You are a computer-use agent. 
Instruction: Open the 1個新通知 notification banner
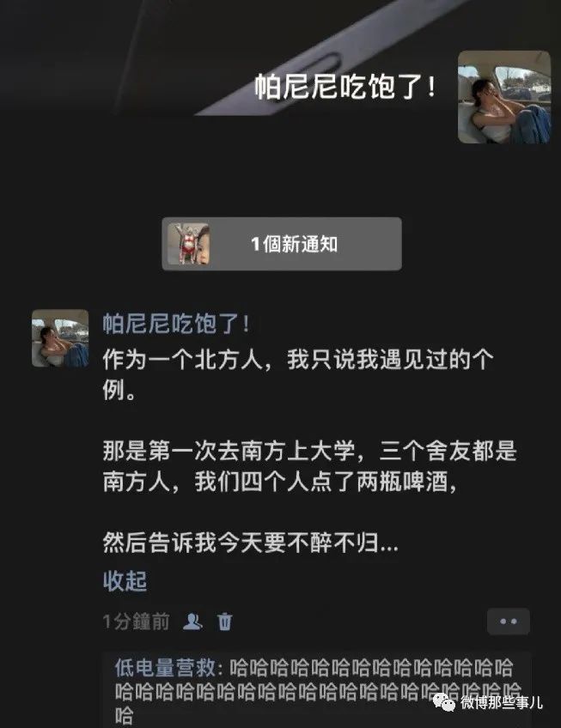[x=282, y=244]
